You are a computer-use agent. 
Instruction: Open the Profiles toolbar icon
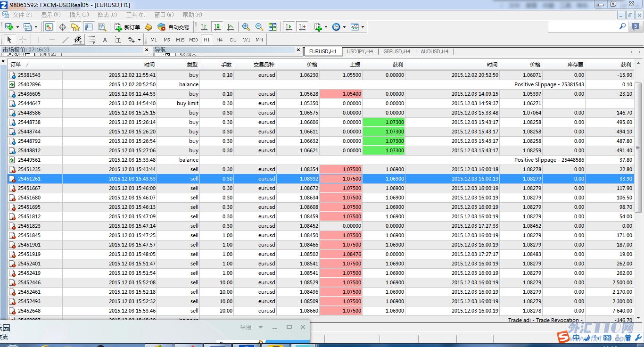click(x=27, y=27)
